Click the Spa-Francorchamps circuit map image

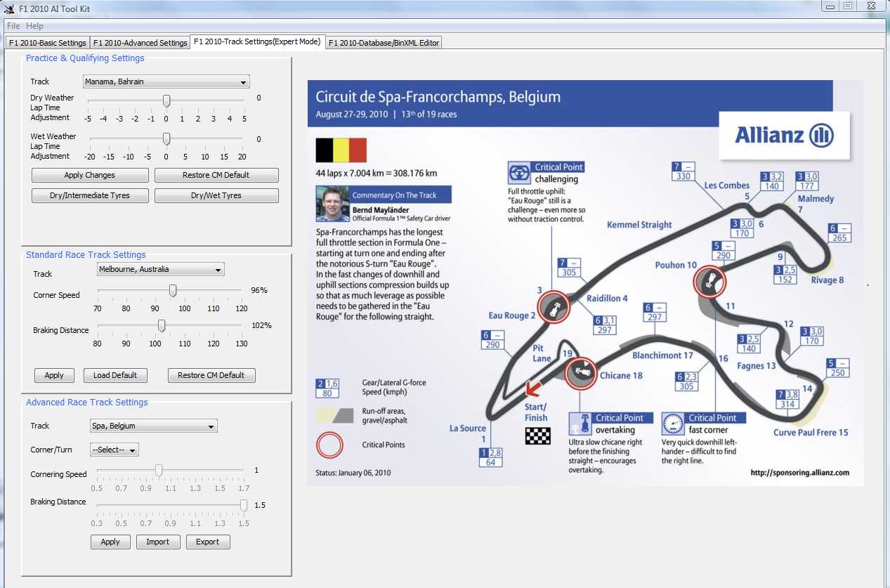[585, 282]
